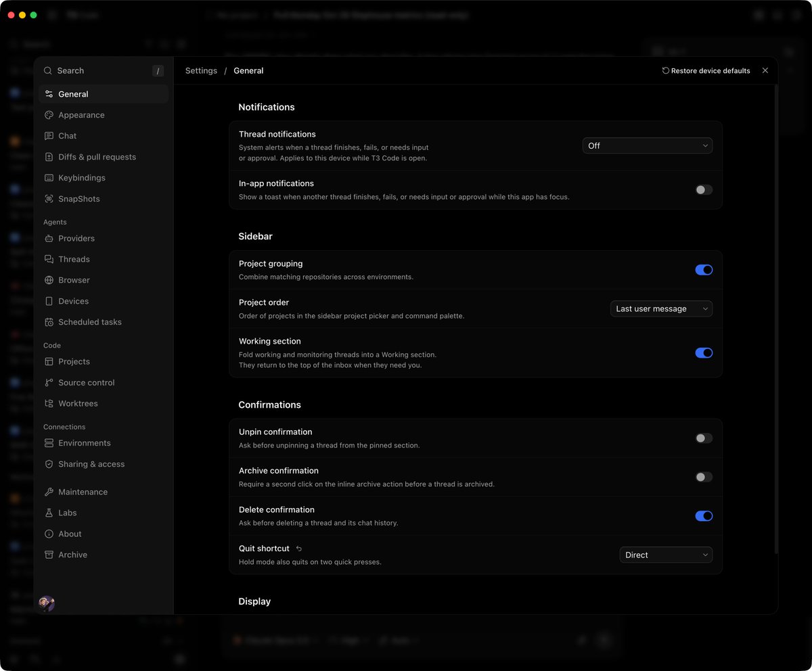Open the About settings page

[104, 534]
